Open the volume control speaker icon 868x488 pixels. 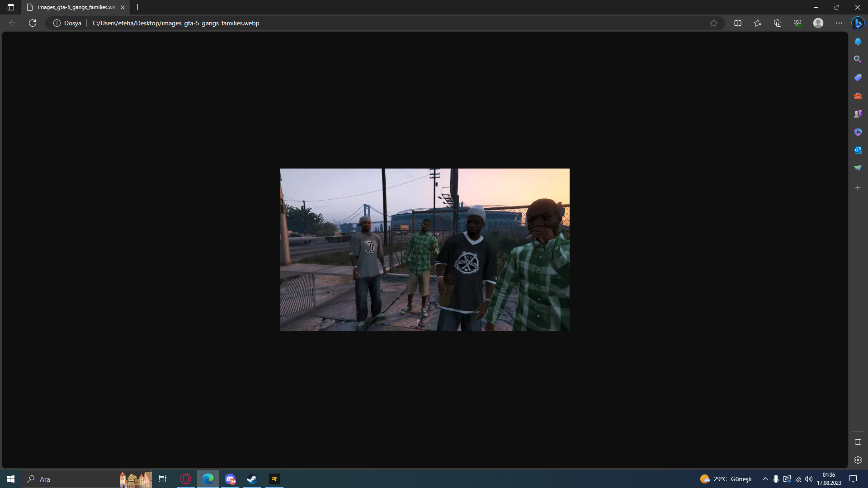click(x=809, y=479)
